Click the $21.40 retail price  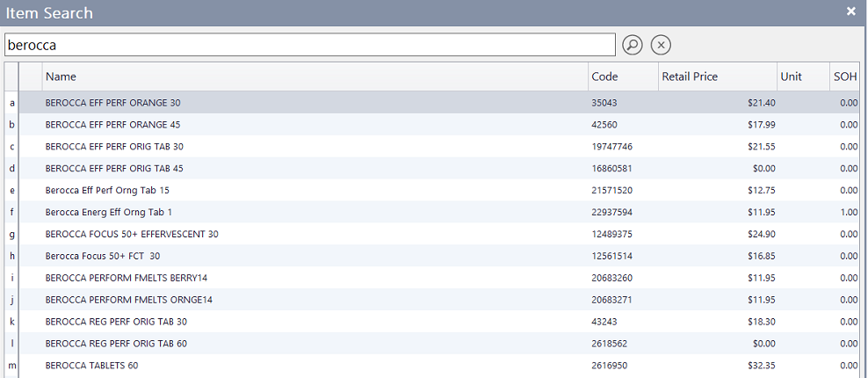point(763,103)
